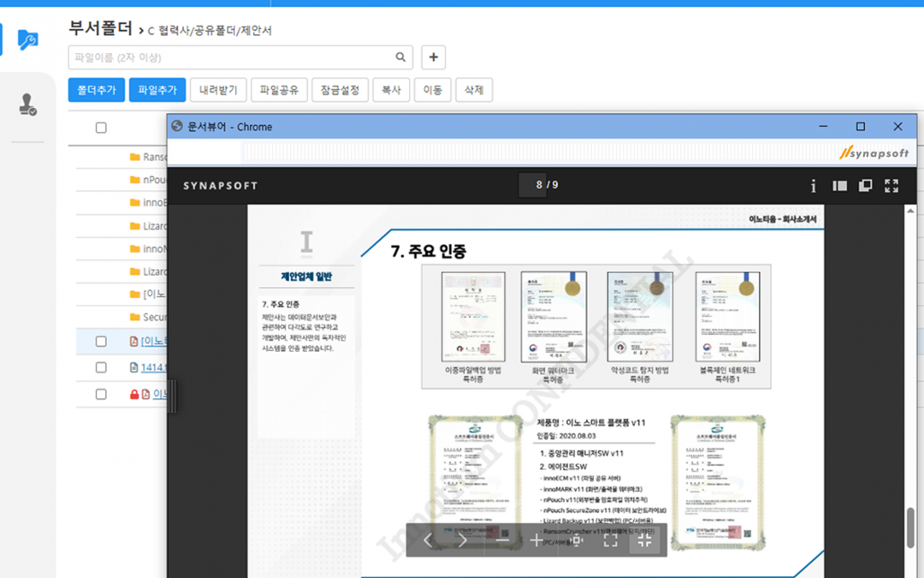924x578 pixels.
Task: Click fit-to-width icon in bottom toolbar
Action: pos(577,539)
